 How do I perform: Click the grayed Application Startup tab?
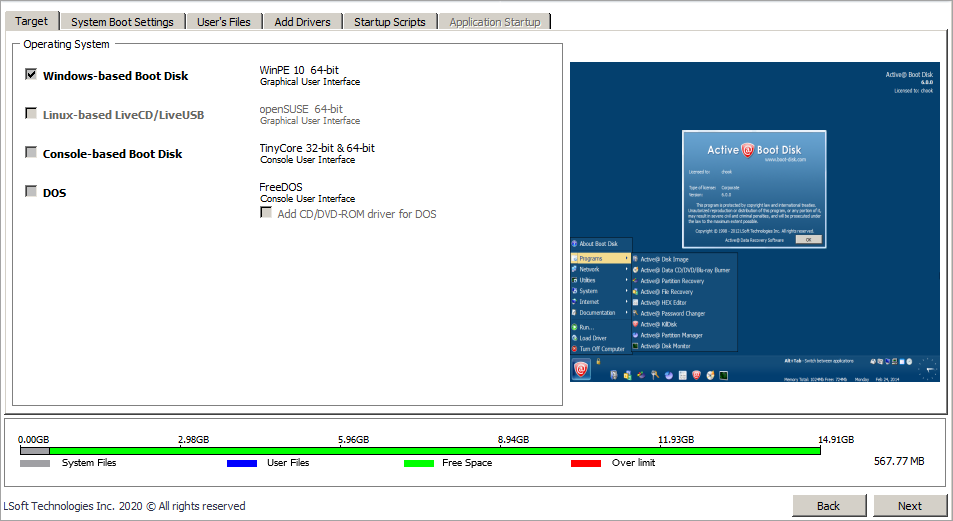click(x=495, y=22)
